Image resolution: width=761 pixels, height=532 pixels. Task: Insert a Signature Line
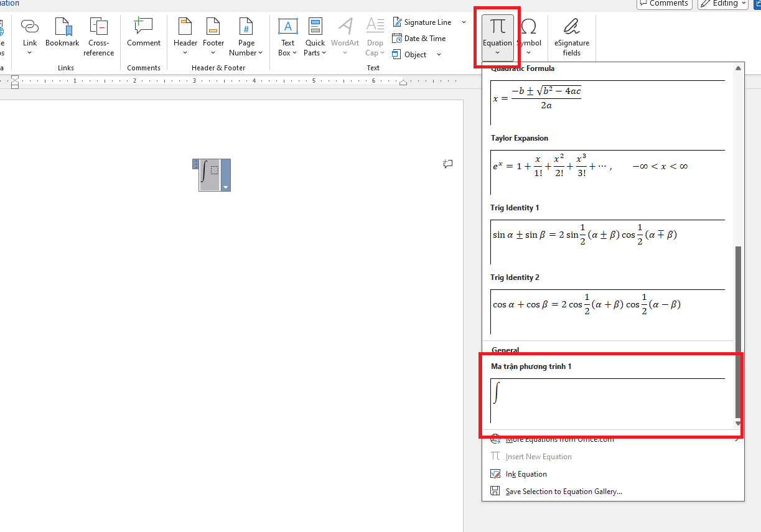point(422,22)
